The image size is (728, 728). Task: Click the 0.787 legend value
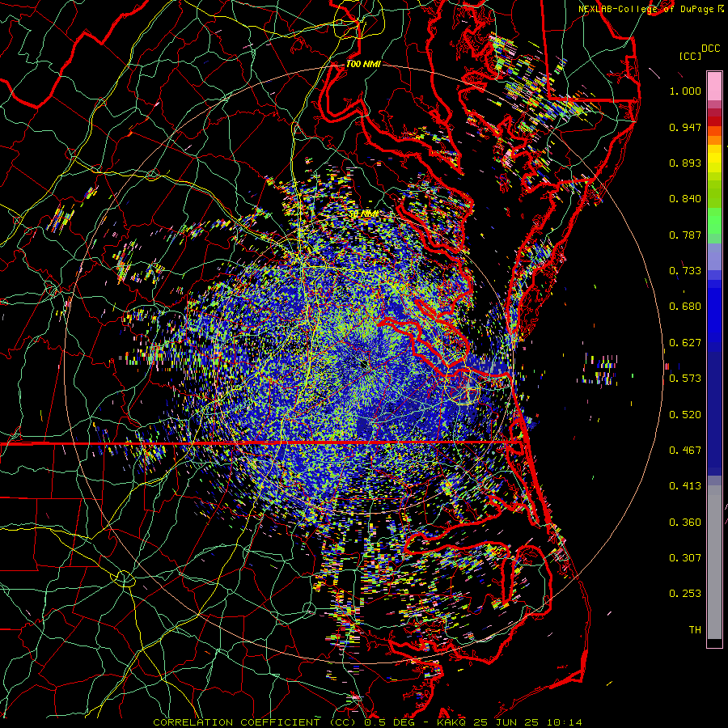(685, 235)
